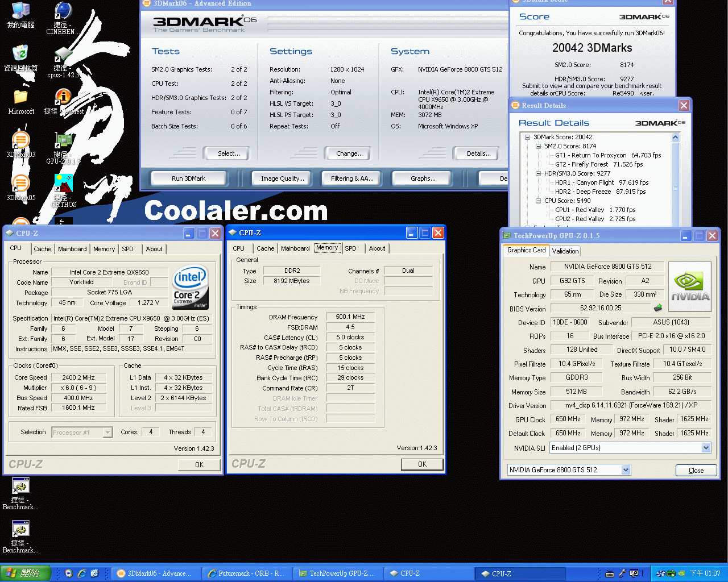Viewport: 728px width, 582px height.
Task: Launch the CINEBENCH shortcut on desktop
Action: point(62,18)
